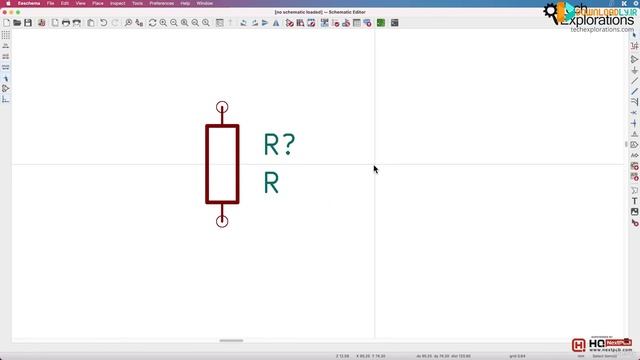Select the Place Text T tool
This screenshot has height=360, width=640.
click(634, 201)
